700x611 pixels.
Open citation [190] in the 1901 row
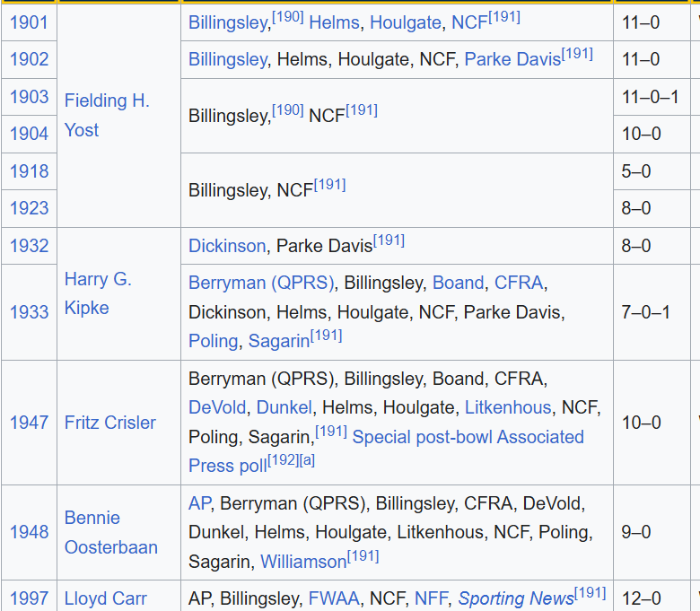(288, 17)
